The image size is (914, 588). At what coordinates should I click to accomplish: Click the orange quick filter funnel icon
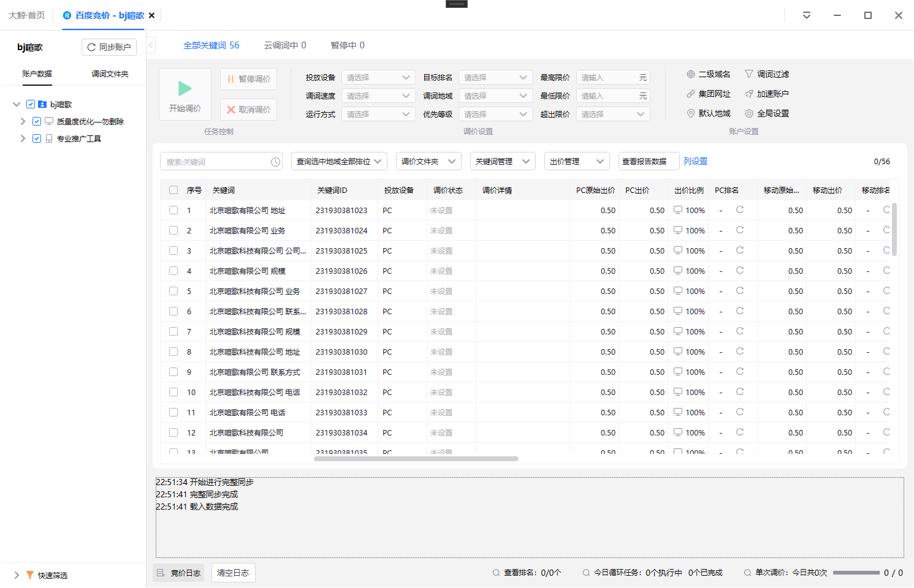[29, 575]
